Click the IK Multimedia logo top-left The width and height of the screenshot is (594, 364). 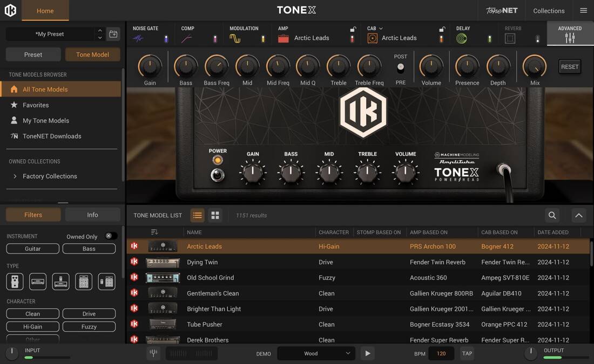10,10
